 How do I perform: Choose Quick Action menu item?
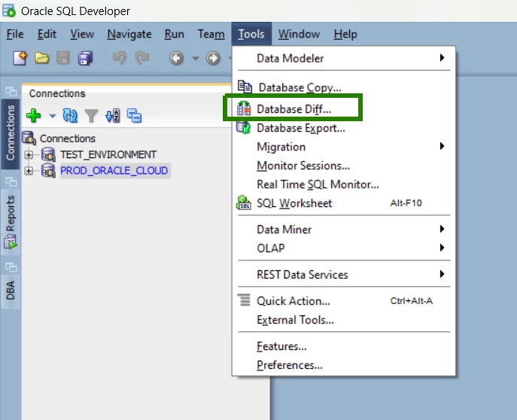tap(344, 301)
